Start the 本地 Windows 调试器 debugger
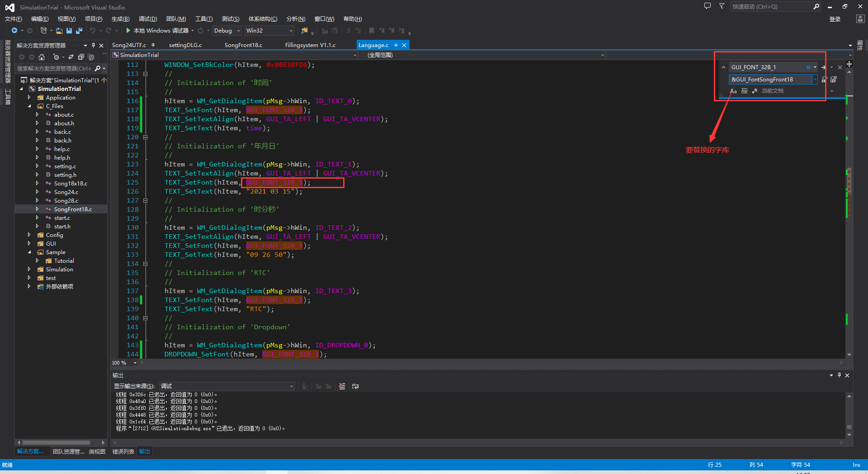 tap(157, 31)
